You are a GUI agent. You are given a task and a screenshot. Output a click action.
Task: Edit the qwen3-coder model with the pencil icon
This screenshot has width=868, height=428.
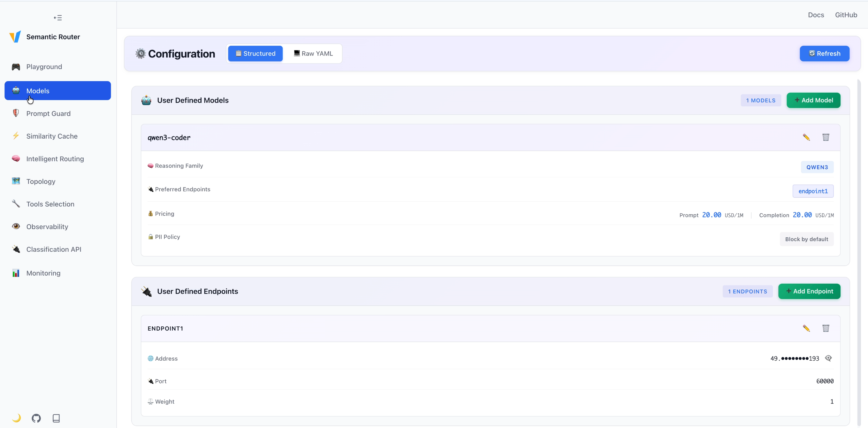(x=807, y=137)
